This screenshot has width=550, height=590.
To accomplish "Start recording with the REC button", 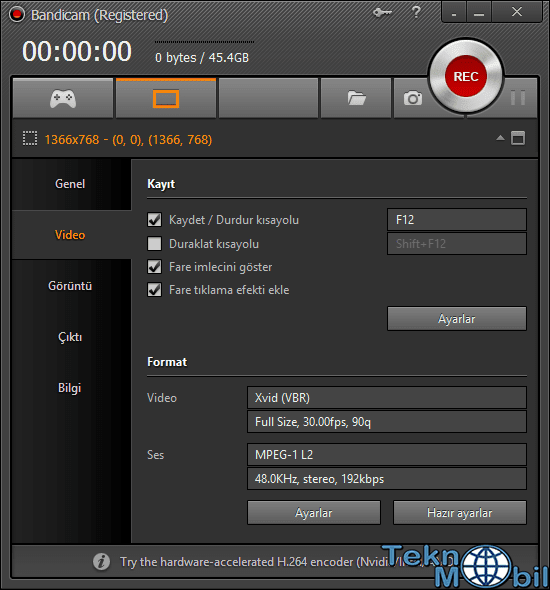I will (466, 76).
